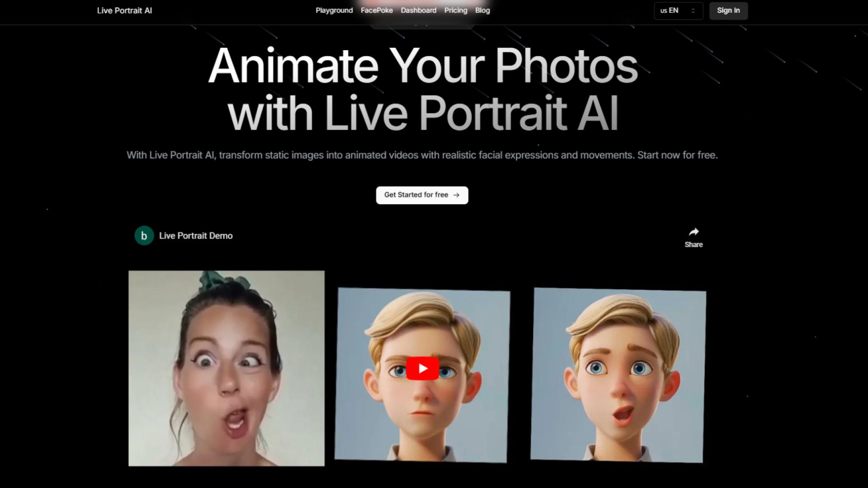Navigate to the Blog section
This screenshot has width=868, height=488.
[x=482, y=10]
